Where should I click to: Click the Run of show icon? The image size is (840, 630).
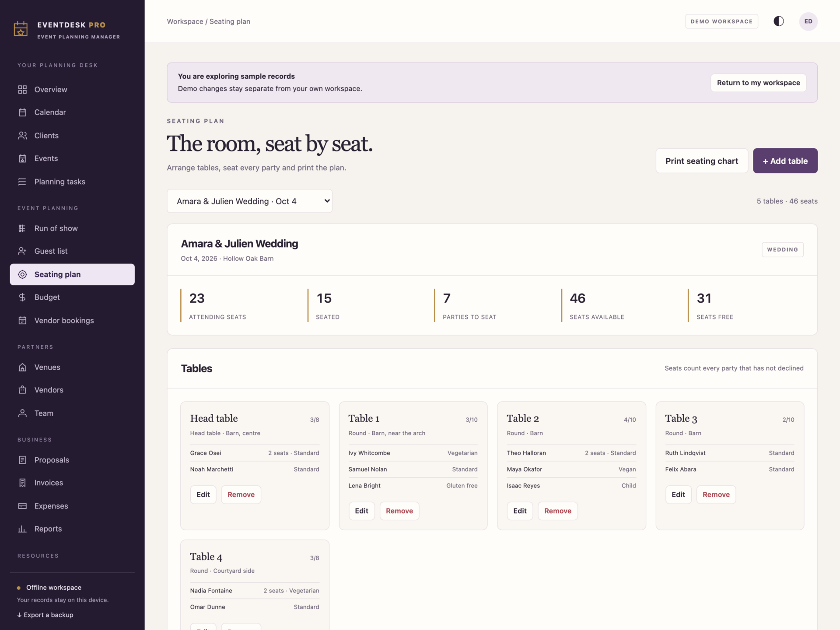click(22, 228)
